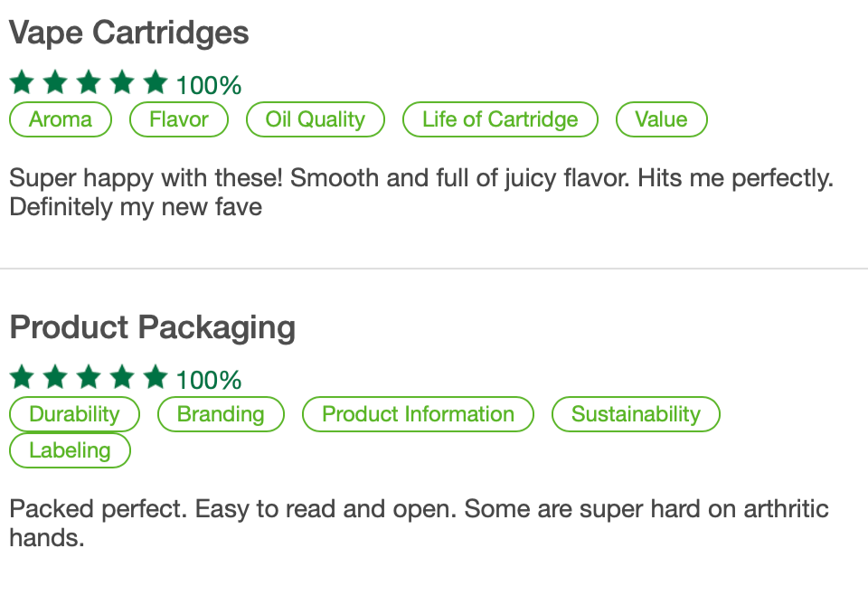This screenshot has width=868, height=595.
Task: Click the fifth star under Product Packaging
Action: (156, 377)
